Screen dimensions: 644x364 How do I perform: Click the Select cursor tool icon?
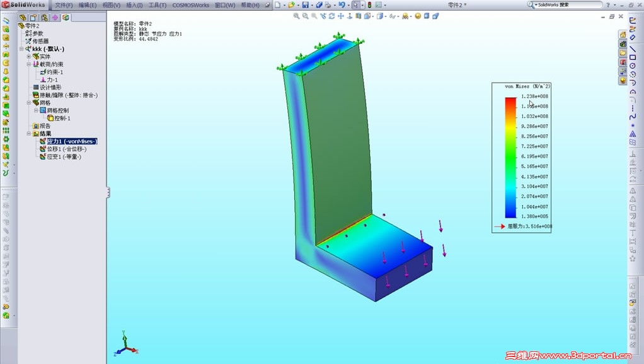pyautogui.click(x=355, y=5)
